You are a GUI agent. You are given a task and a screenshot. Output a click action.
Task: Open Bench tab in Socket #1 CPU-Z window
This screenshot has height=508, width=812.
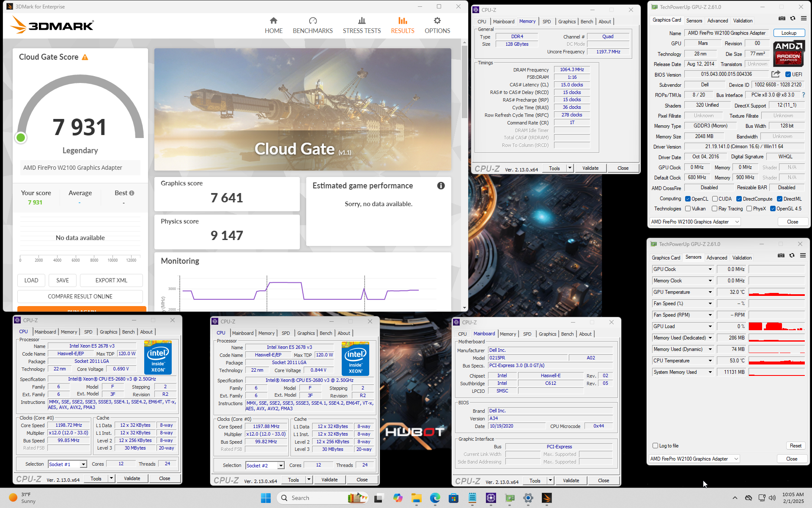128,332
